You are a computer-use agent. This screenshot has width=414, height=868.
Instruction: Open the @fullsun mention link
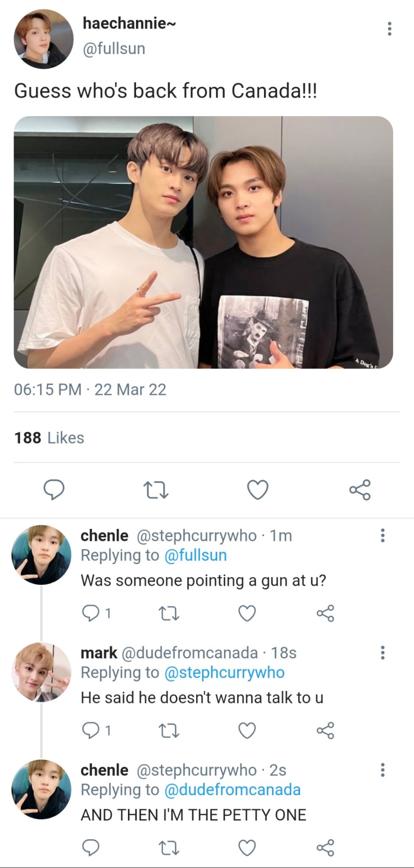pos(195,555)
